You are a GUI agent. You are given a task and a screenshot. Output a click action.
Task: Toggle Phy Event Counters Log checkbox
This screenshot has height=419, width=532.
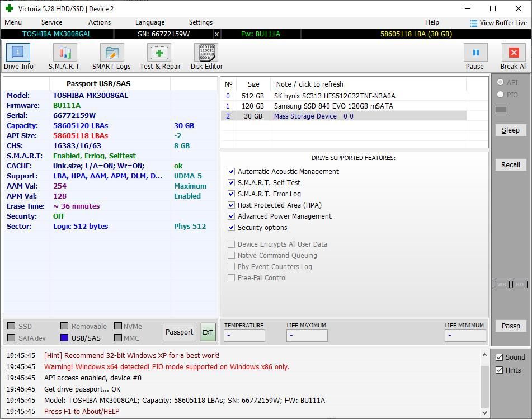click(x=231, y=266)
